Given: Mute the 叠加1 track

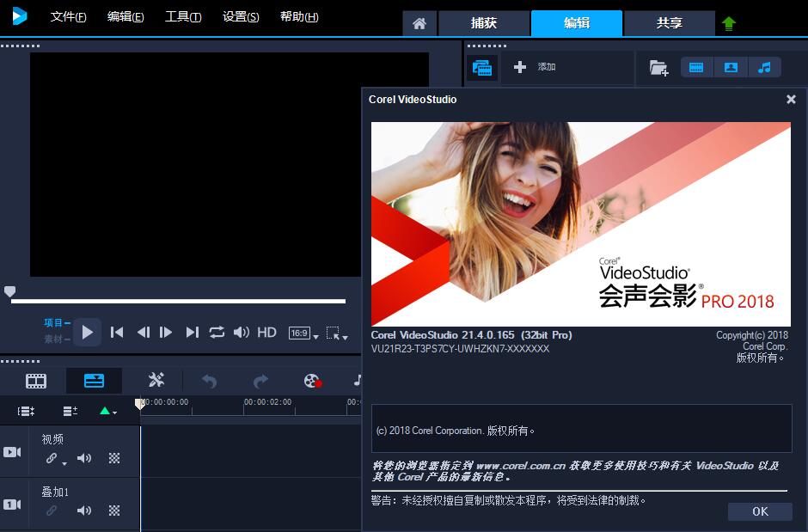Looking at the screenshot, I should [84, 511].
